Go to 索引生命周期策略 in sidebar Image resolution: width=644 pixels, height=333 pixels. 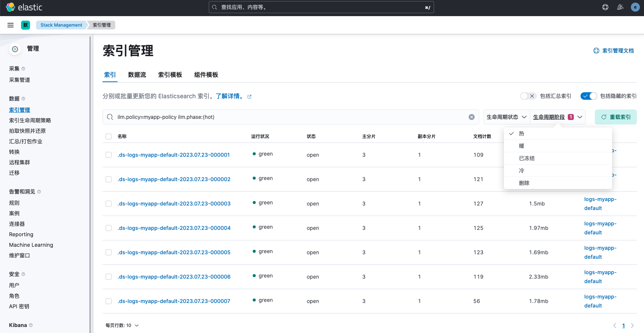coord(30,120)
